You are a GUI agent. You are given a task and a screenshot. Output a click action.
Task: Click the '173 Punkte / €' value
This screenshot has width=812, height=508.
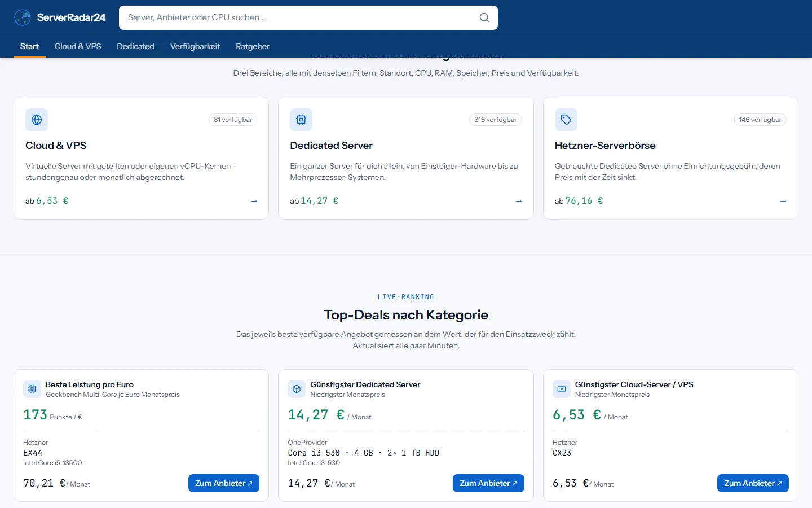click(52, 415)
